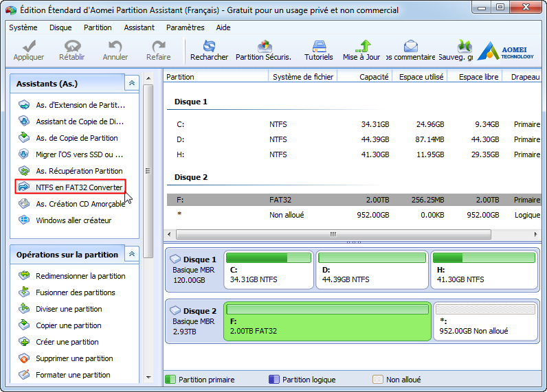547x392 pixels.
Task: Select the C: partition row in list
Action: click(x=354, y=124)
